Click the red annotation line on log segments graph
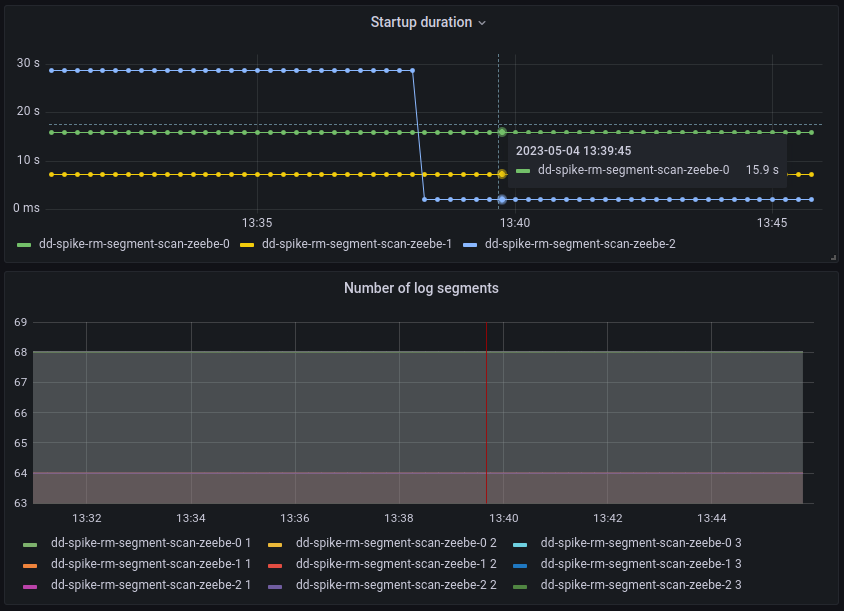The width and height of the screenshot is (844, 611). (489, 410)
